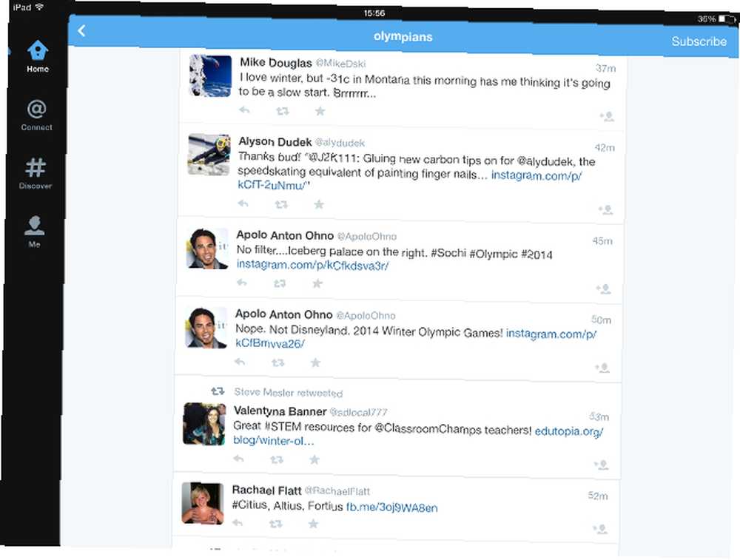Retweet Mike Douglas's winter tweet
The height and width of the screenshot is (560, 740).
282,112
